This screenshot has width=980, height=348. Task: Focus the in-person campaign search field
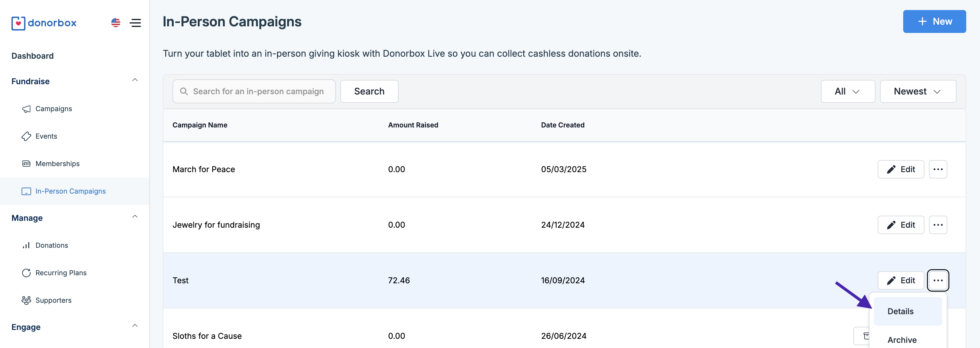pos(258,91)
